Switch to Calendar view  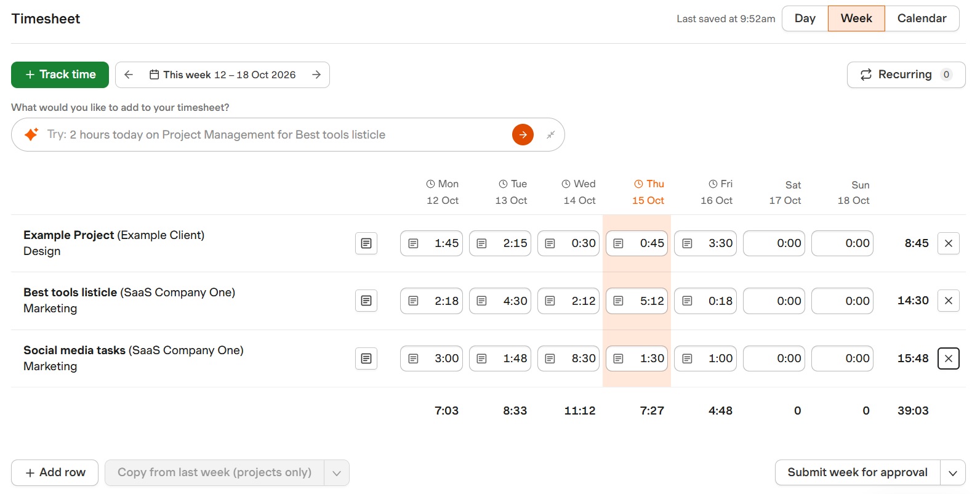[922, 18]
